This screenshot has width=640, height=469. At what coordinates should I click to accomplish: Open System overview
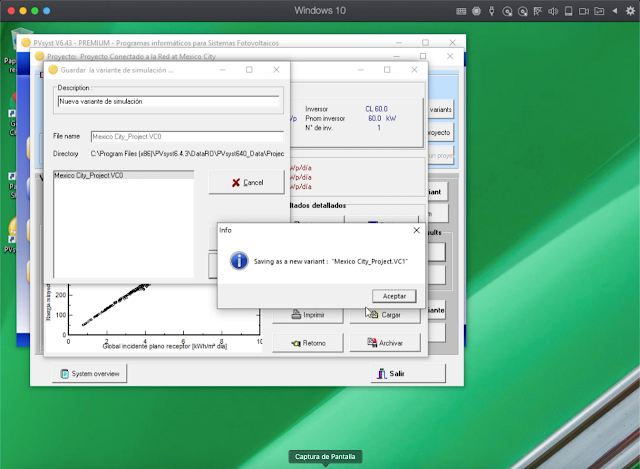pos(89,373)
